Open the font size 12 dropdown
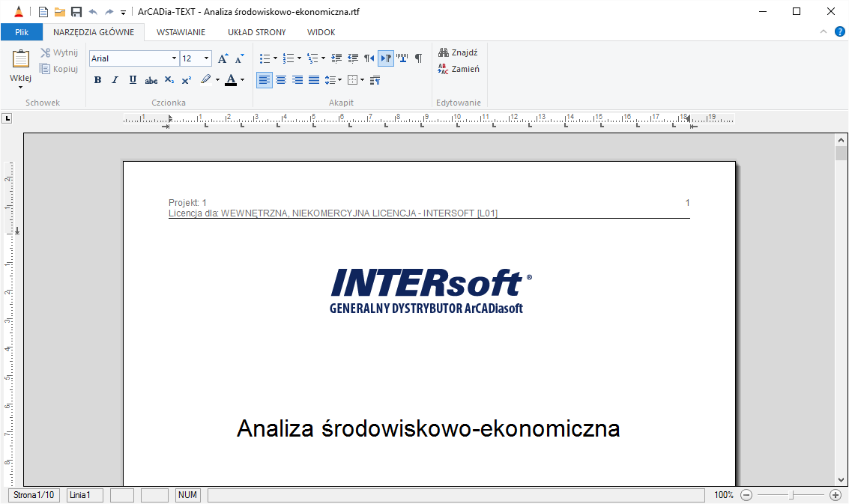The image size is (849, 504). click(x=206, y=58)
